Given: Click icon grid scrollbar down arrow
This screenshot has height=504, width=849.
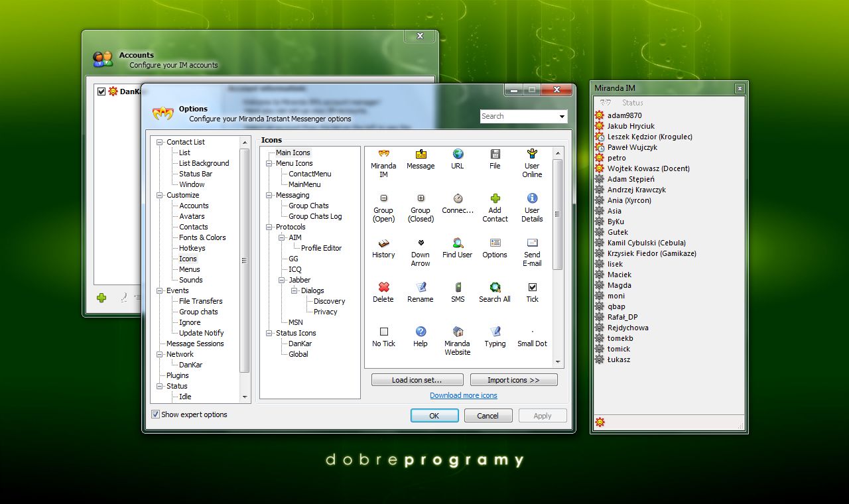Looking at the screenshot, I should (558, 362).
